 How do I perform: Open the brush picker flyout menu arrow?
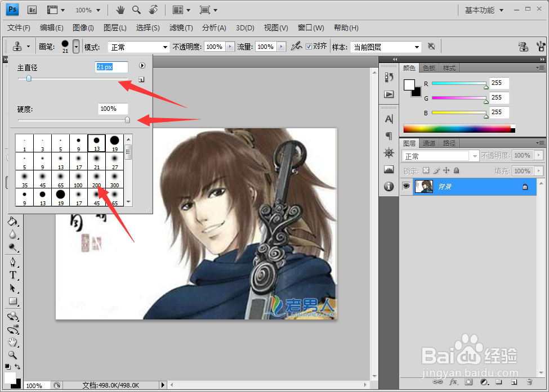[x=142, y=65]
